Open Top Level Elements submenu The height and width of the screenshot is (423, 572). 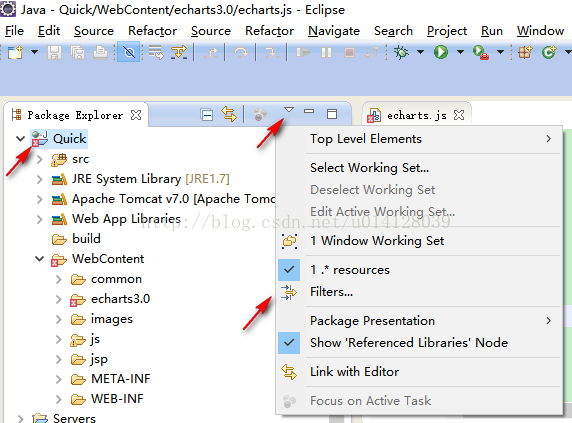click(419, 139)
